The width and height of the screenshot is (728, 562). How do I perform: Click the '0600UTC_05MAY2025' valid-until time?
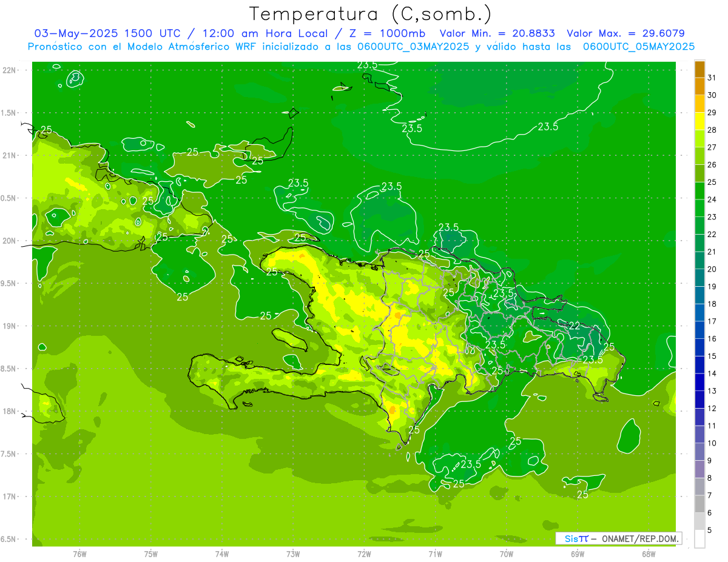coord(639,47)
